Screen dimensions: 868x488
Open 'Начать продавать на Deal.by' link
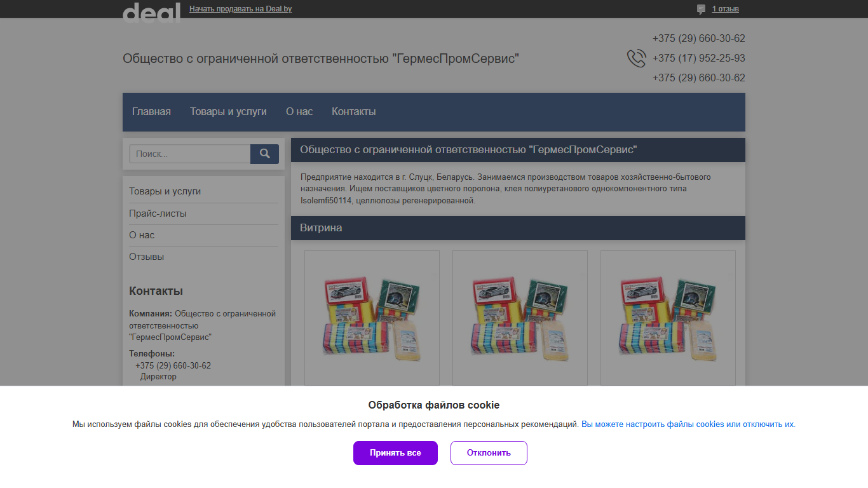(241, 9)
